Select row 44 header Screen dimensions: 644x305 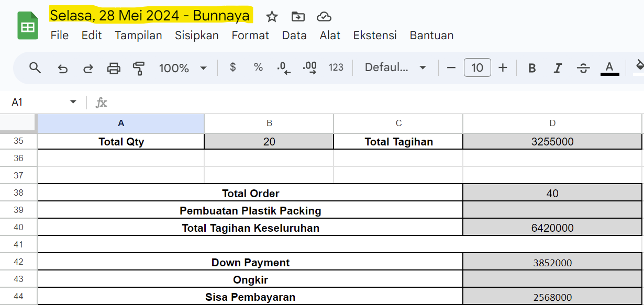(18, 297)
